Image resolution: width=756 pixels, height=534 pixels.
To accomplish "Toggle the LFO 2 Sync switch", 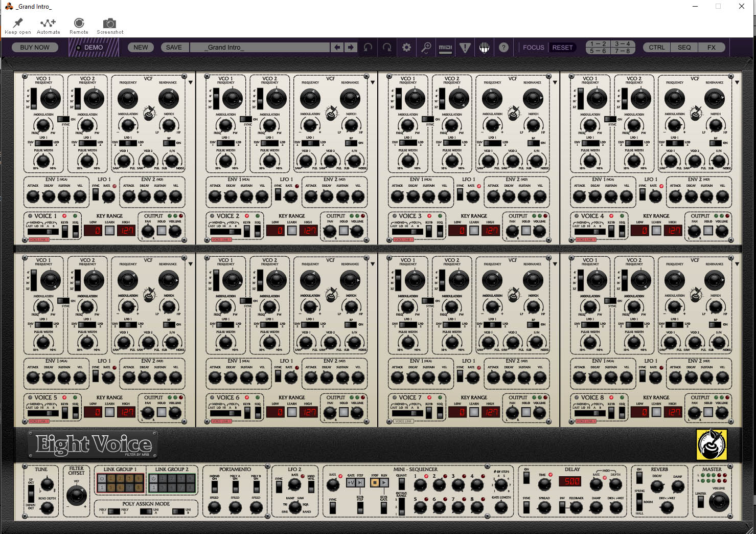I will (x=279, y=487).
